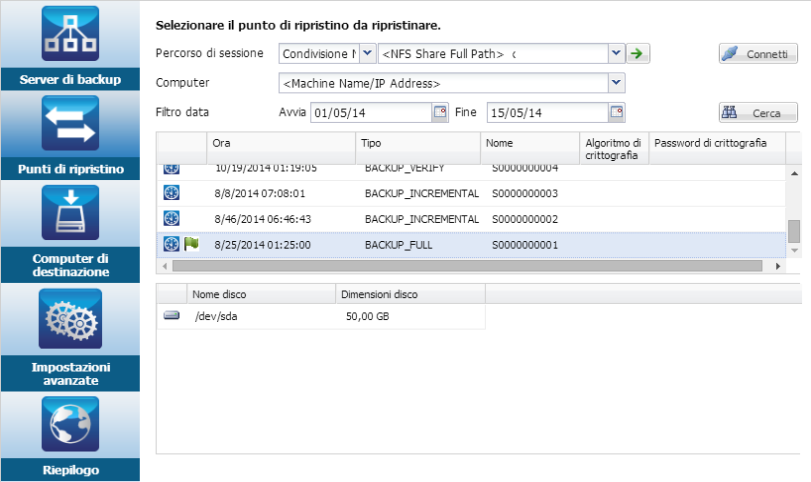This screenshot has height=482, width=811.
Task: Select the Impostazioni avanzate tab label
Action: [x=70, y=374]
